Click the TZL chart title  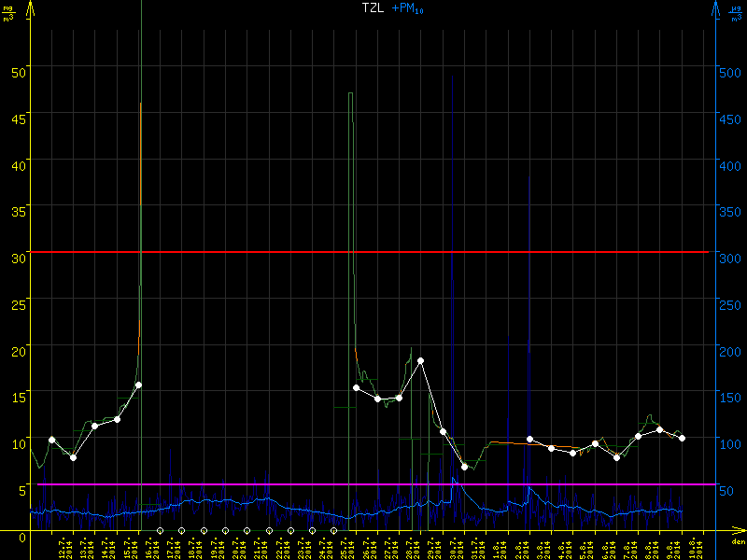click(373, 8)
